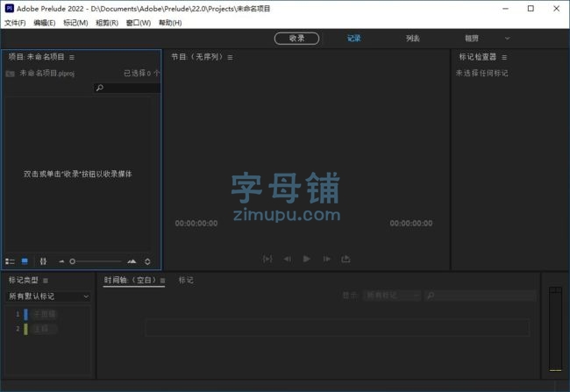Image resolution: width=570 pixels, height=392 pixels.
Task: Click the right monitor duration timecode
Action: (x=411, y=224)
